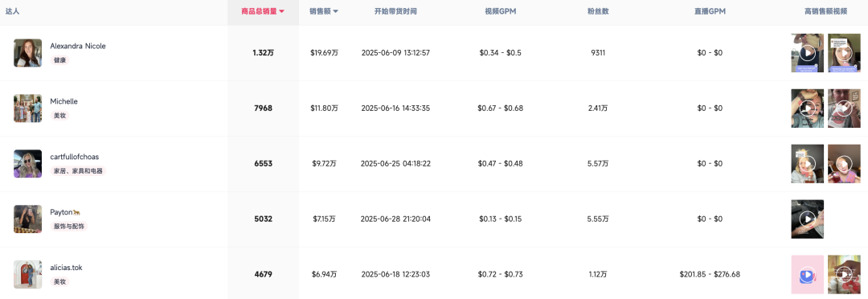Click revenue value $6.94万
Viewport: 868px width, 299px height.
[324, 274]
